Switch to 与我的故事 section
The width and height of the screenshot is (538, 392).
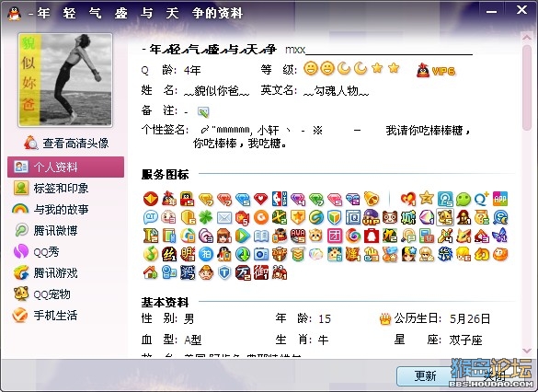[x=50, y=210]
